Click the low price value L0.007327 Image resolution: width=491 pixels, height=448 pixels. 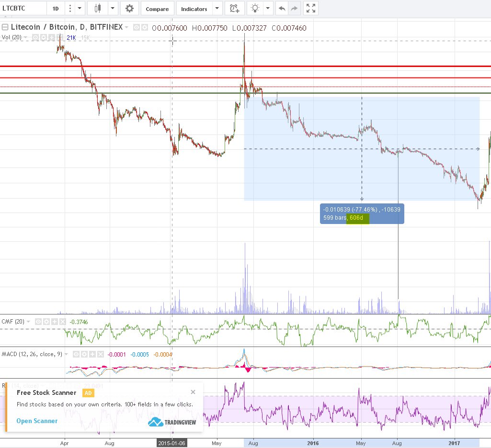pyautogui.click(x=249, y=28)
